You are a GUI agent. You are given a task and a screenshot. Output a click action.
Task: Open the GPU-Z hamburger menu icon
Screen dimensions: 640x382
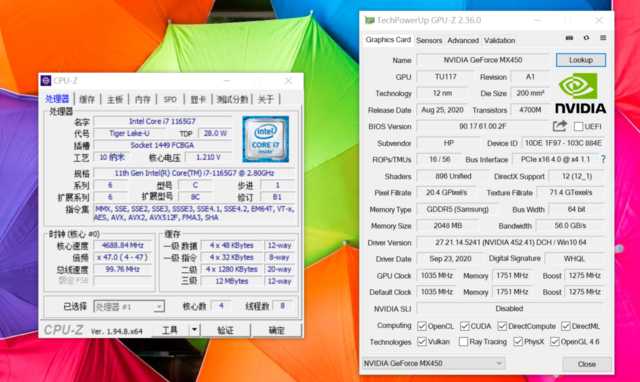pos(603,38)
